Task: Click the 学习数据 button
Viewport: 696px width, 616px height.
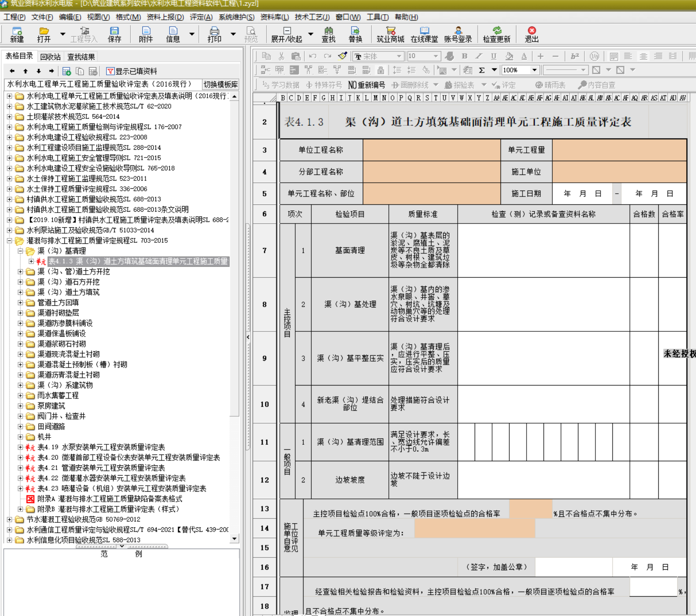Action: (x=281, y=85)
